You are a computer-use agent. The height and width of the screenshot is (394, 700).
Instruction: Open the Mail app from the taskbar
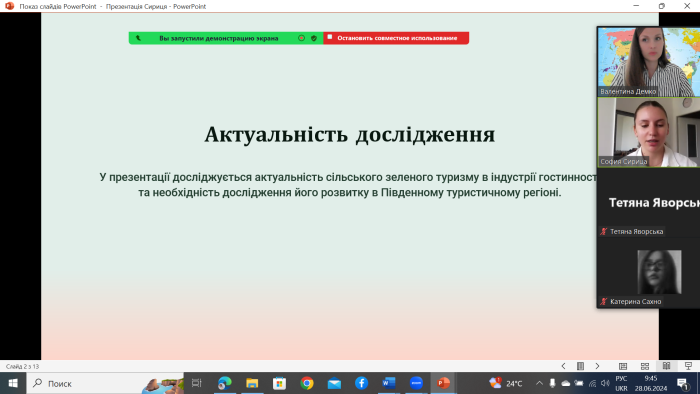[334, 383]
